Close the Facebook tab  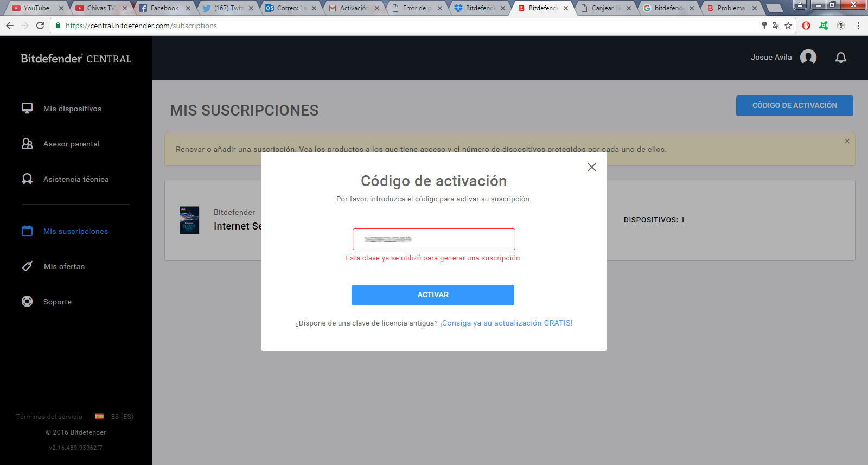point(188,8)
